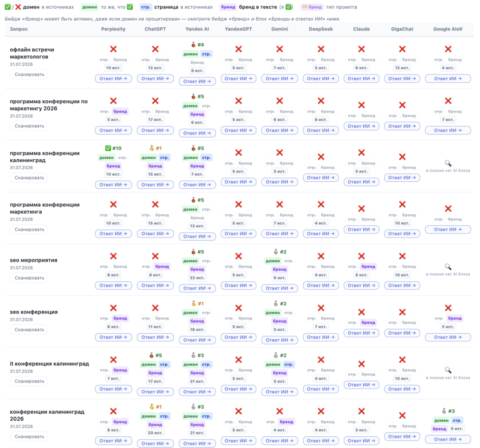Click the silver medal #2 under Gemini for seo мероприятия
Viewport: 480px width, 448px height.
tap(279, 252)
